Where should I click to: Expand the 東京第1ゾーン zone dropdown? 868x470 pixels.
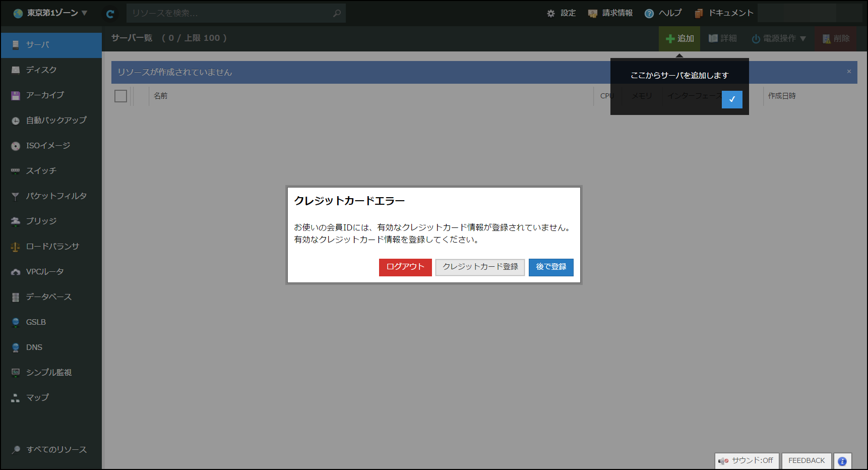(x=50, y=13)
